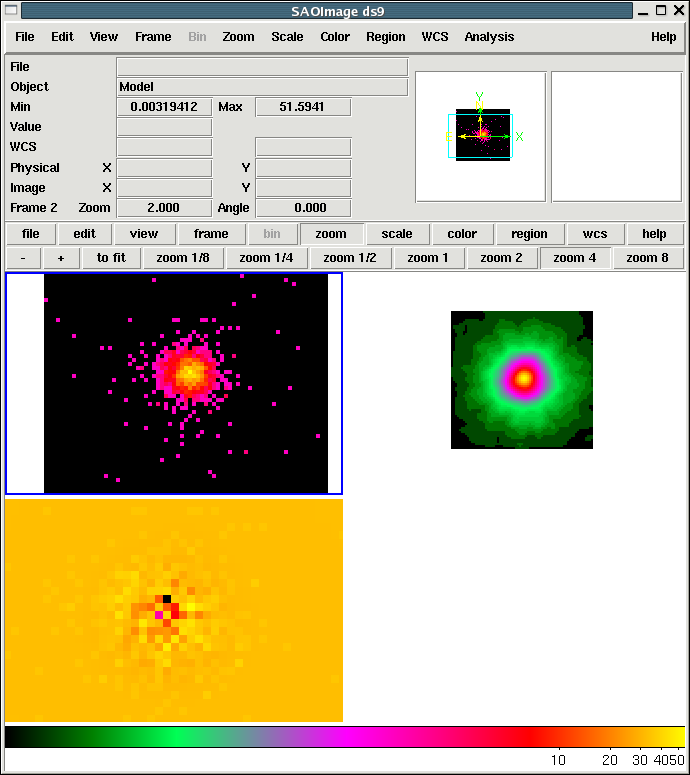This screenshot has width=690, height=775.
Task: Select the color button in button bar
Action: click(x=462, y=234)
